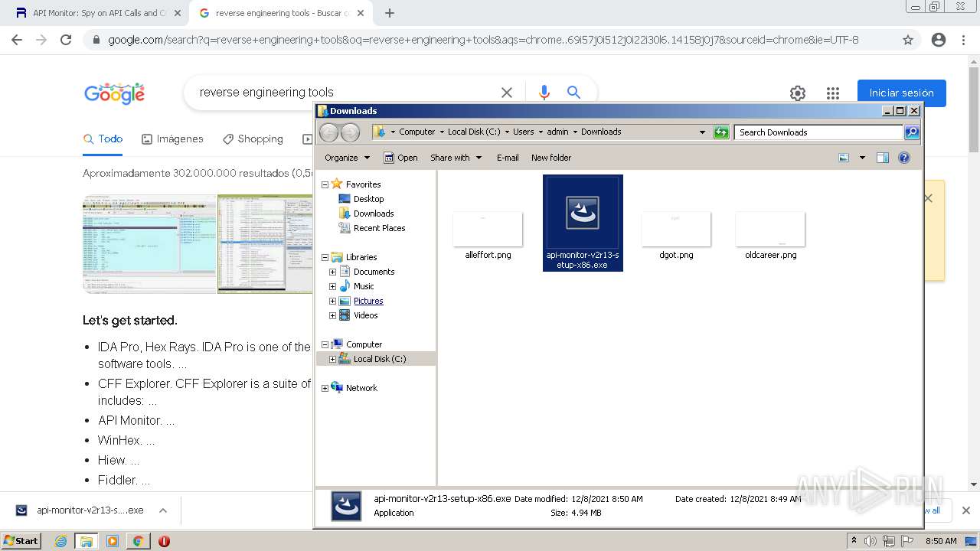980x551 pixels.
Task: Click E-mail in Explorer toolbar
Action: (x=508, y=158)
